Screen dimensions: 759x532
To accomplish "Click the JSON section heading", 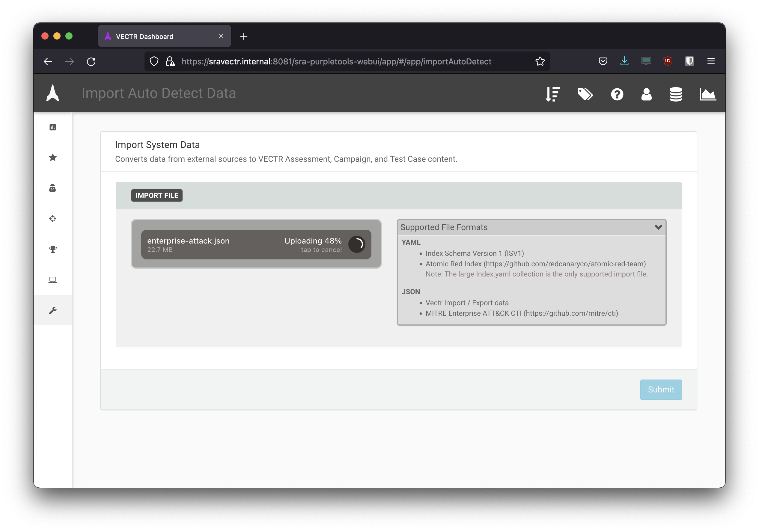I will [x=411, y=292].
